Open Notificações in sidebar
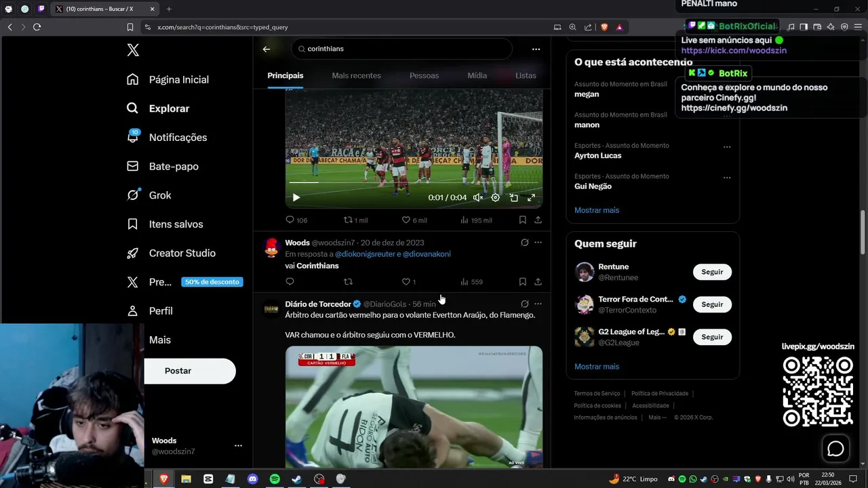Viewport: 868px width, 488px height. coord(167,137)
